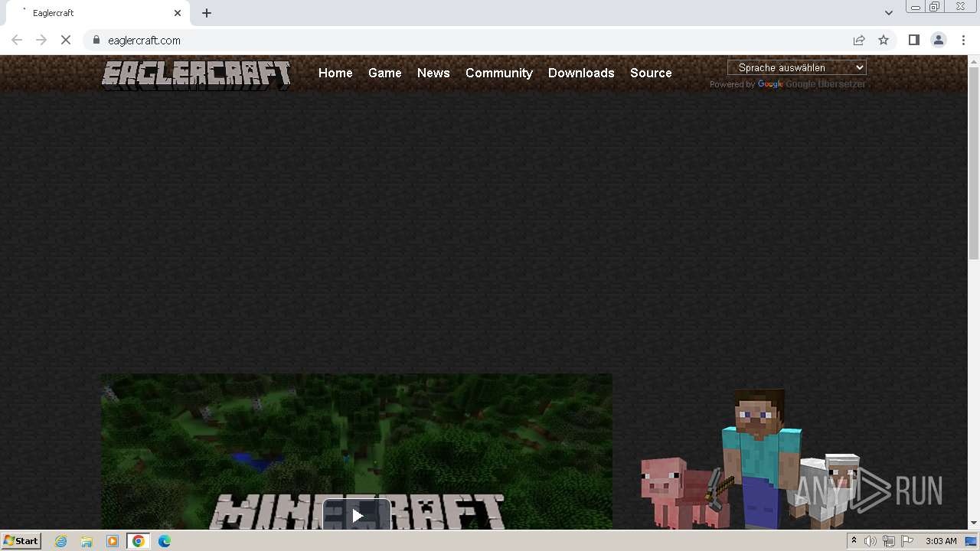Image resolution: width=980 pixels, height=551 pixels.
Task: Open the Source menu item
Action: [x=651, y=73]
